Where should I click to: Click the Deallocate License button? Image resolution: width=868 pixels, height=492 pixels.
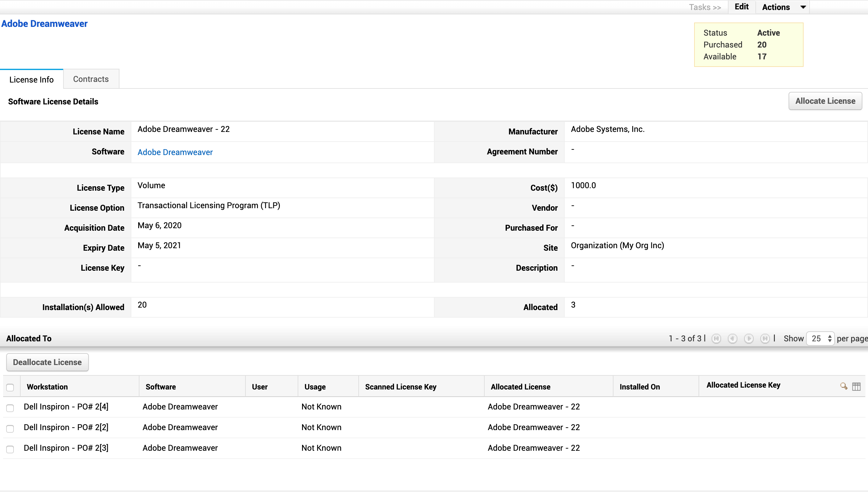coord(47,362)
